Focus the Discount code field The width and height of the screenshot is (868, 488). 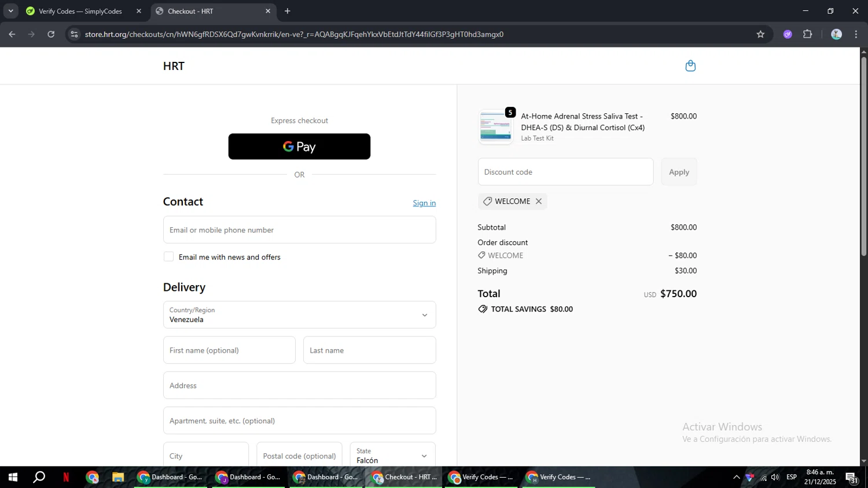pos(565,172)
